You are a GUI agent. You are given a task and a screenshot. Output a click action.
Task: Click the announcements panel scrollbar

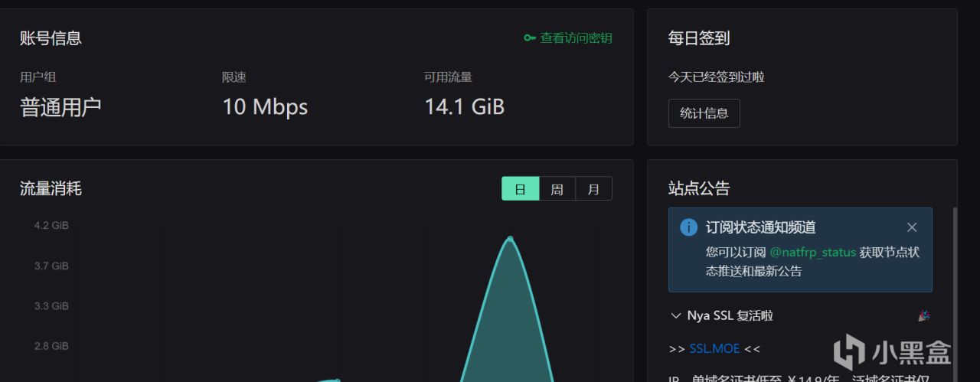(954, 295)
